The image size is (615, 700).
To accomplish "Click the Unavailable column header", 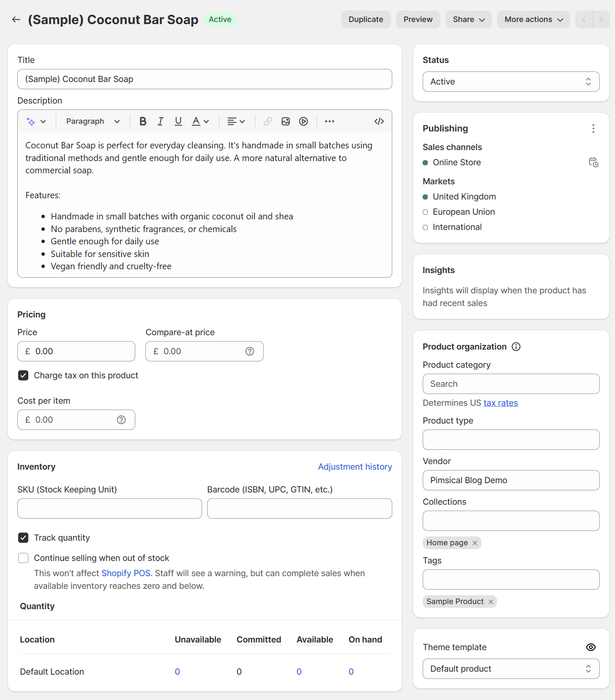I will click(198, 640).
